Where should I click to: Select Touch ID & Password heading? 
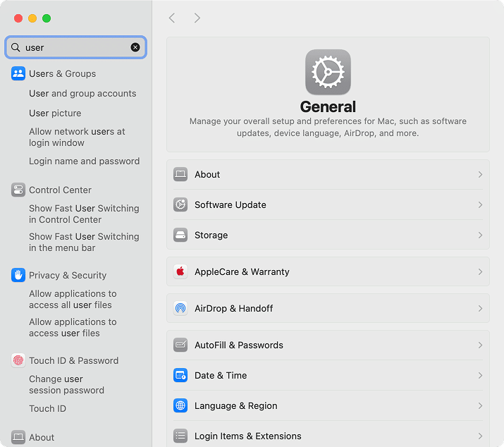73,360
